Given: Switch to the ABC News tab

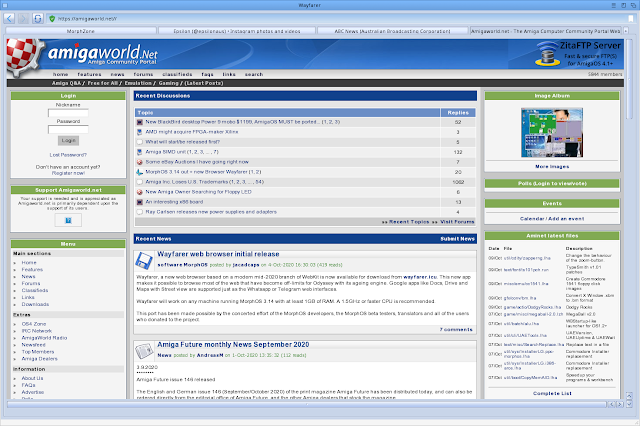Looking at the screenshot, I should coord(393,31).
